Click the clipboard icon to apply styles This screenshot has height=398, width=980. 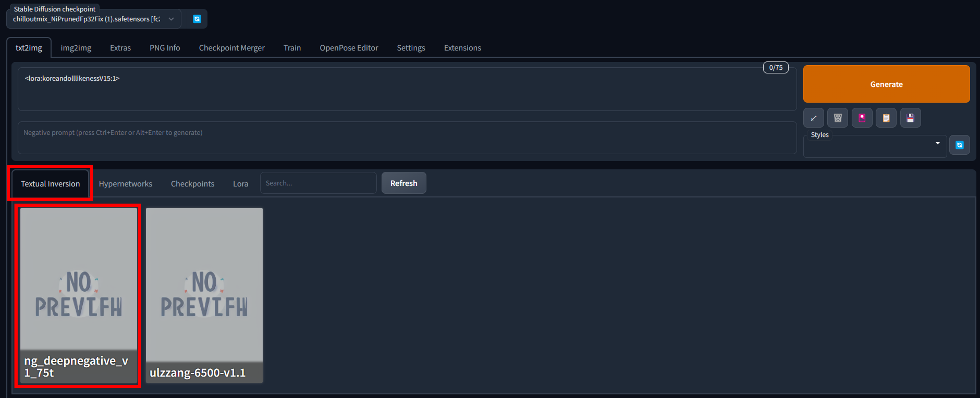[x=886, y=118]
